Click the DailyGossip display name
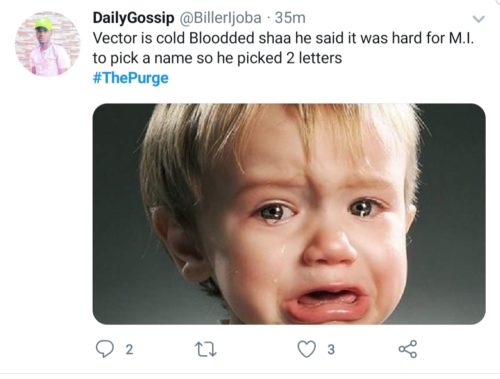500x379 pixels. pyautogui.click(x=133, y=18)
